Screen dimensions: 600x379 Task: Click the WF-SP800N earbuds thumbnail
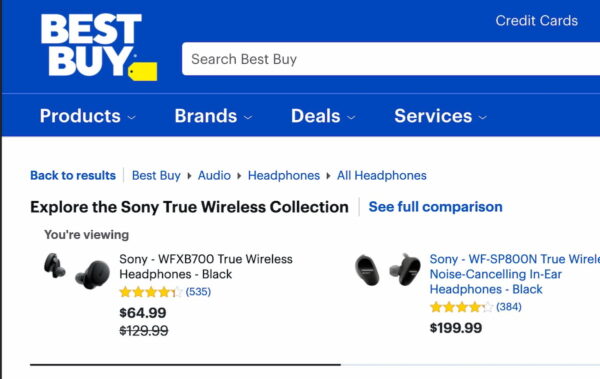coord(388,270)
